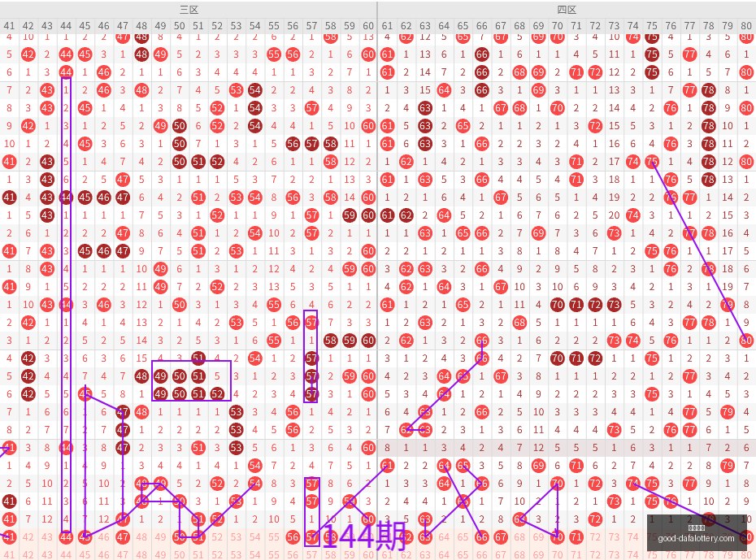Select column 80 in the top header row
The image size is (756, 560).
(x=746, y=25)
